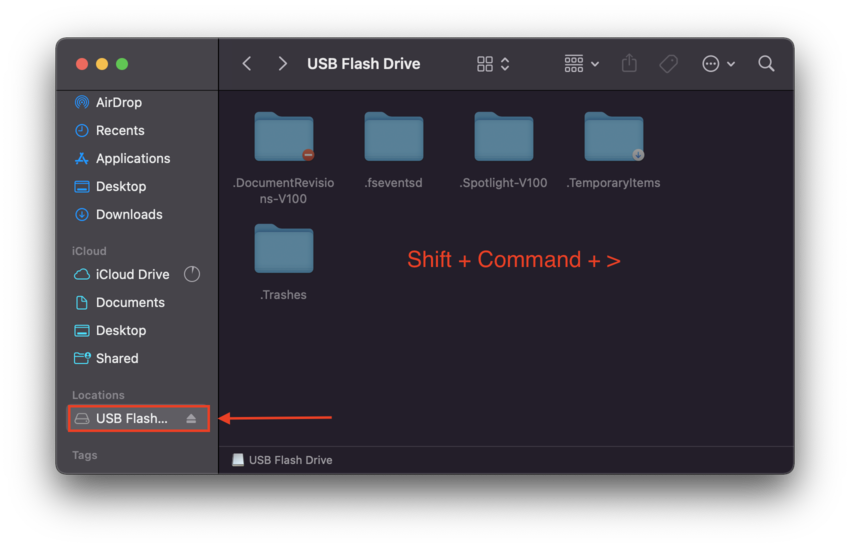This screenshot has height=548, width=850.
Task: Click the .DocumentRevisions-V100 folder name
Action: coord(284,191)
